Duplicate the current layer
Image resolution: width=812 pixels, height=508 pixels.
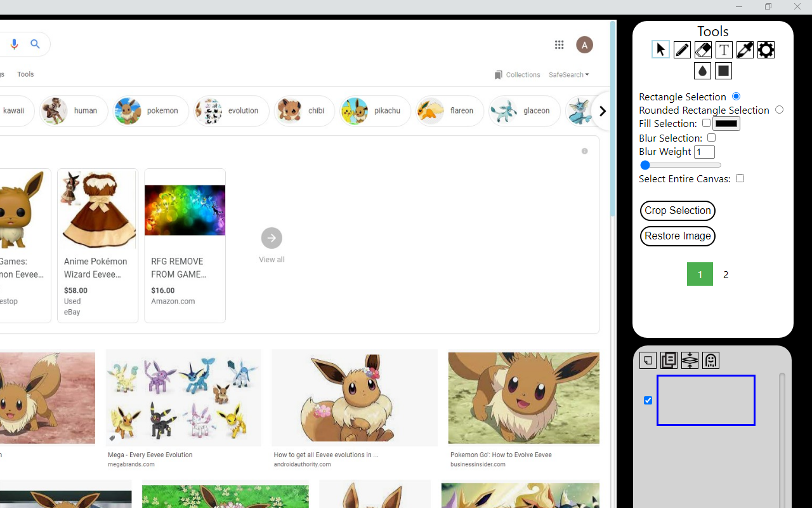click(x=669, y=361)
